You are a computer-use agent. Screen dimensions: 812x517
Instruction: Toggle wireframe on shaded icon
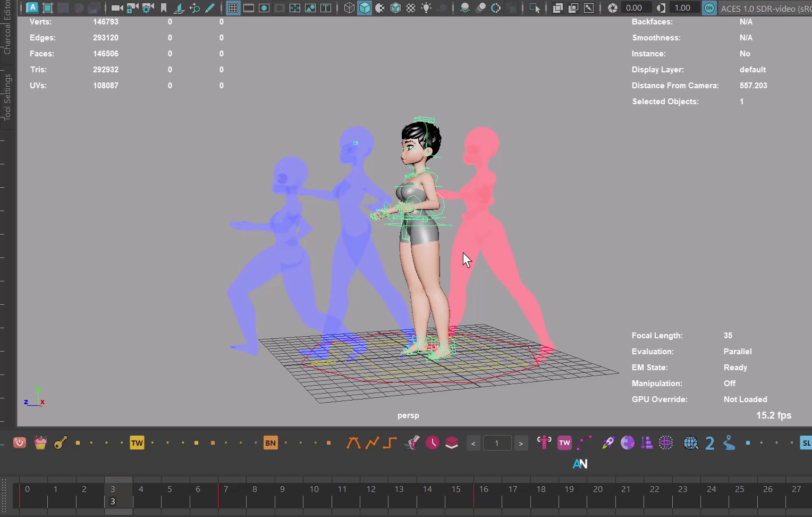coord(395,8)
